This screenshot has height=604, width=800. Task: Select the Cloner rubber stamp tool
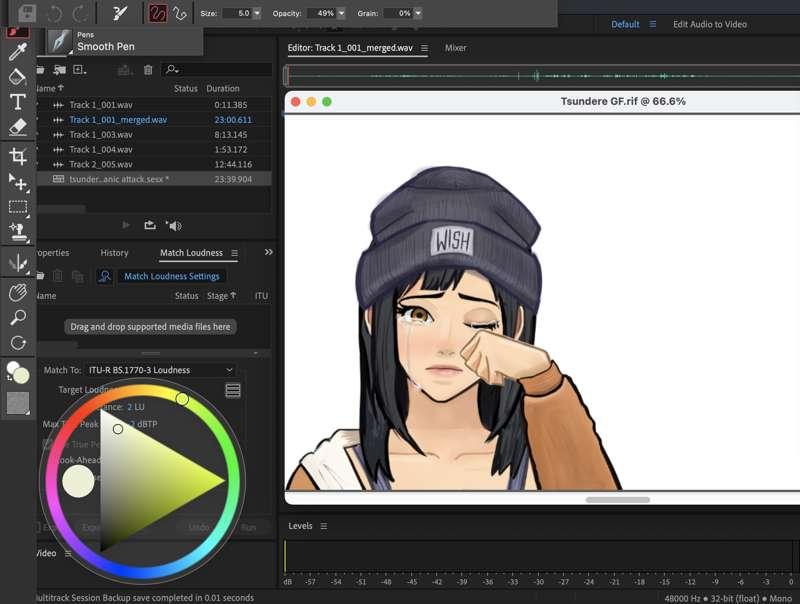[18, 232]
